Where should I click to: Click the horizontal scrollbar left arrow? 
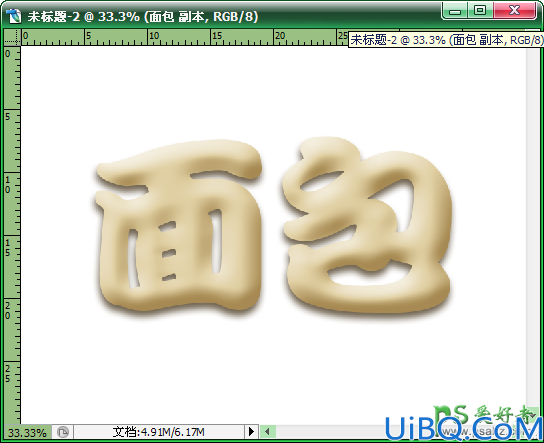click(x=267, y=432)
